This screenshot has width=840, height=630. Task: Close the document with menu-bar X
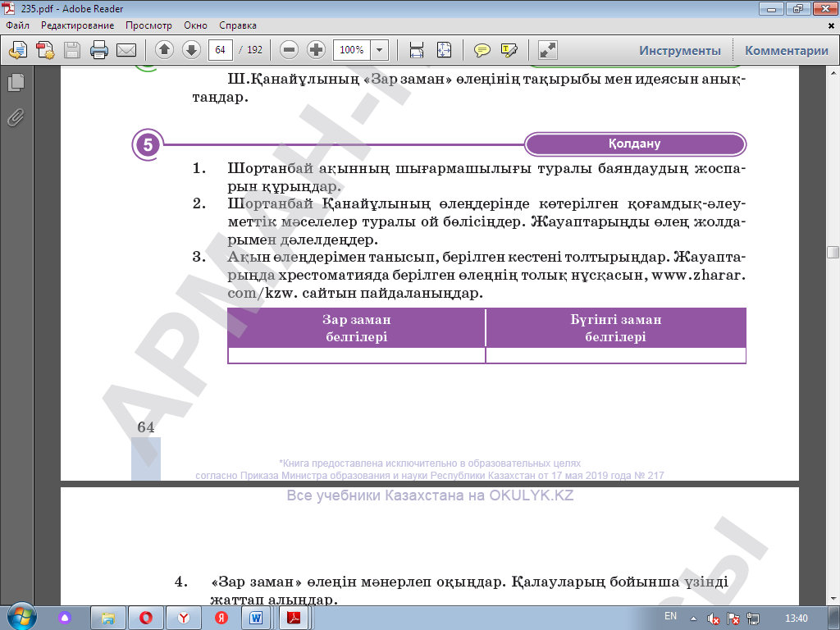pos(832,25)
